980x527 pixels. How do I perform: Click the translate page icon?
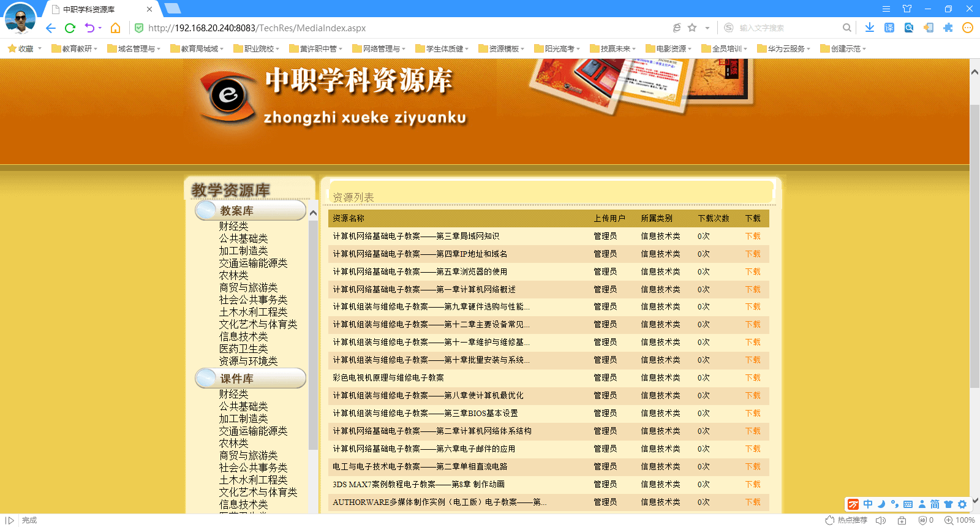click(x=889, y=28)
